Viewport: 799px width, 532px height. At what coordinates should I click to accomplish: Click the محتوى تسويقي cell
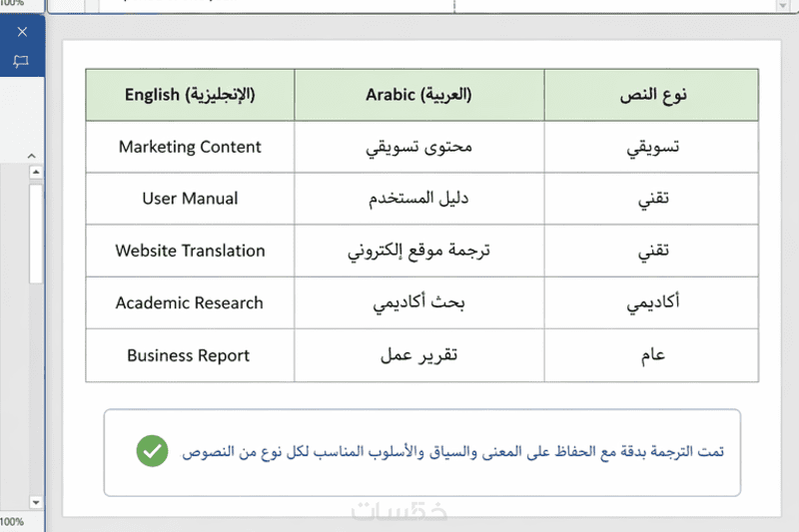point(418,147)
